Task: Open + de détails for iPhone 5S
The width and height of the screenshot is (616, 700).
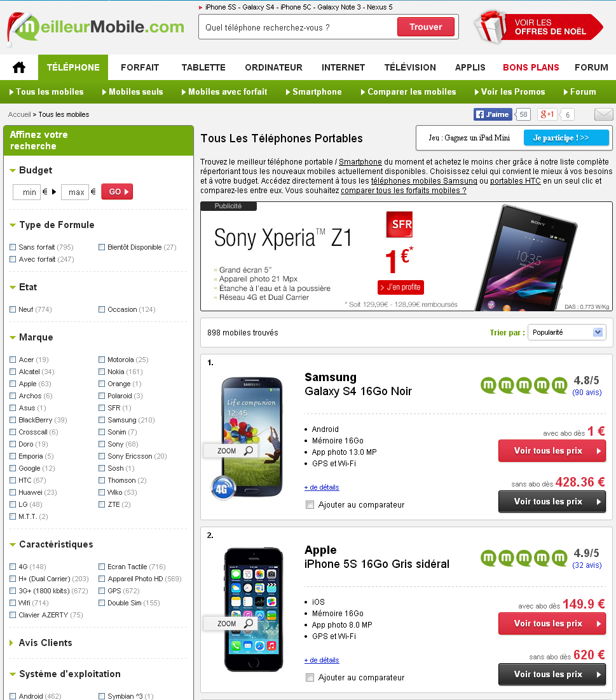Action: tap(322, 660)
